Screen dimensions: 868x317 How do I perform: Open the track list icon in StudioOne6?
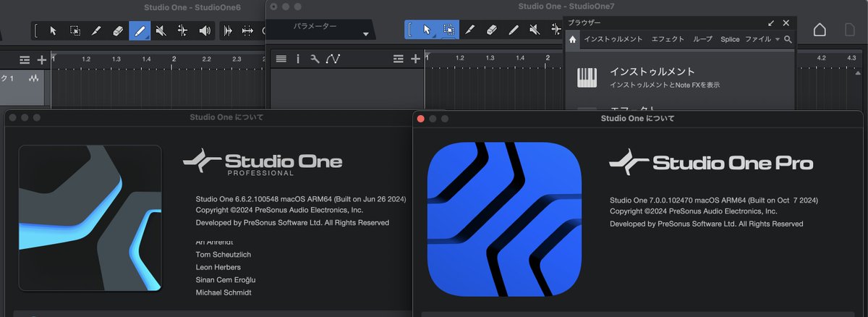[x=25, y=59]
